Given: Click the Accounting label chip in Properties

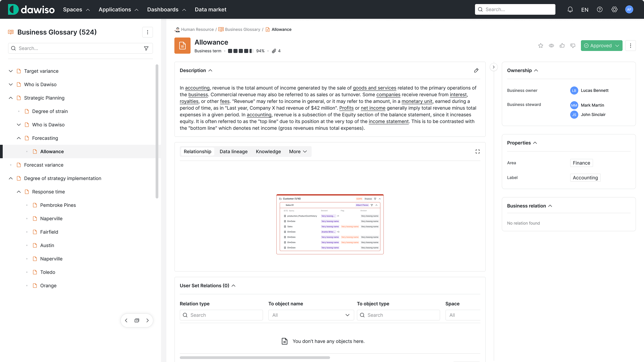Looking at the screenshot, I should pos(585,178).
